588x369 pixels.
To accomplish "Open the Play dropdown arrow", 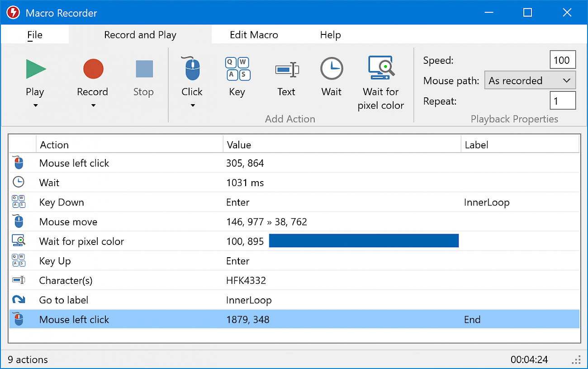I will pos(35,105).
